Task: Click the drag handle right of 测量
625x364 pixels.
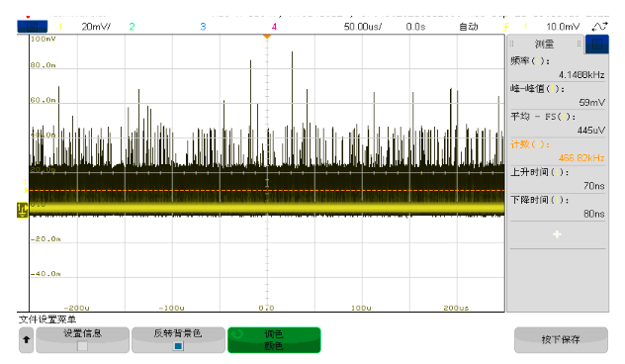Action: coord(579,44)
